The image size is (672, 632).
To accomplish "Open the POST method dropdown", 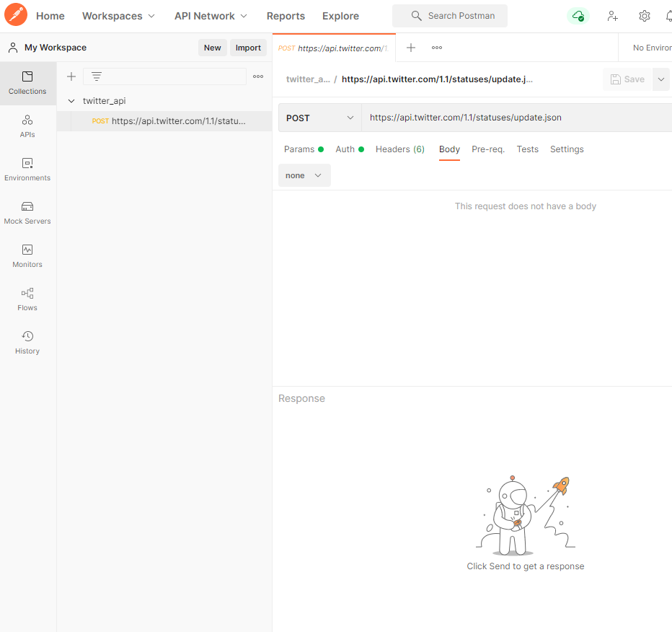I will [x=320, y=118].
